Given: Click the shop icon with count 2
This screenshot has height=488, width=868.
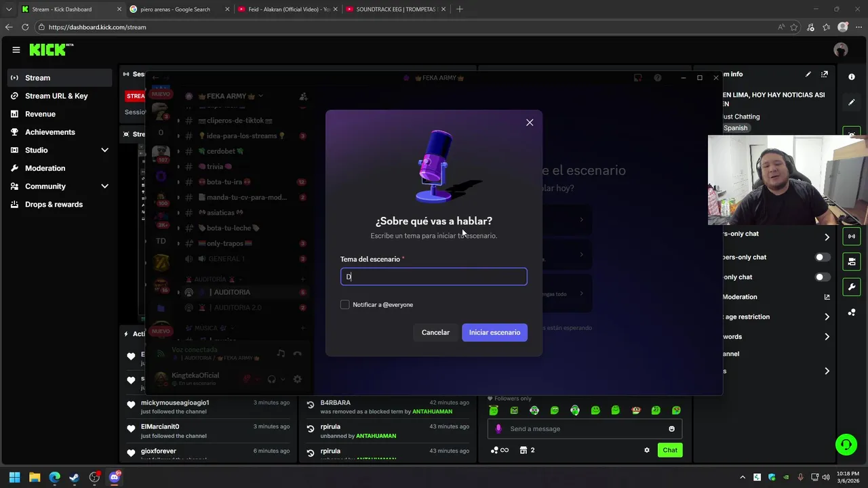Looking at the screenshot, I should click(527, 450).
